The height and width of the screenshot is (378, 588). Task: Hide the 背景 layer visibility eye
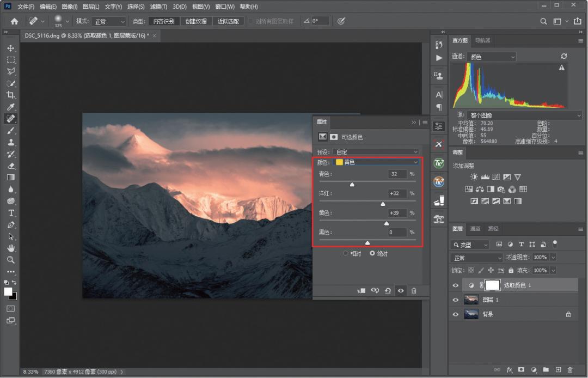(456, 314)
